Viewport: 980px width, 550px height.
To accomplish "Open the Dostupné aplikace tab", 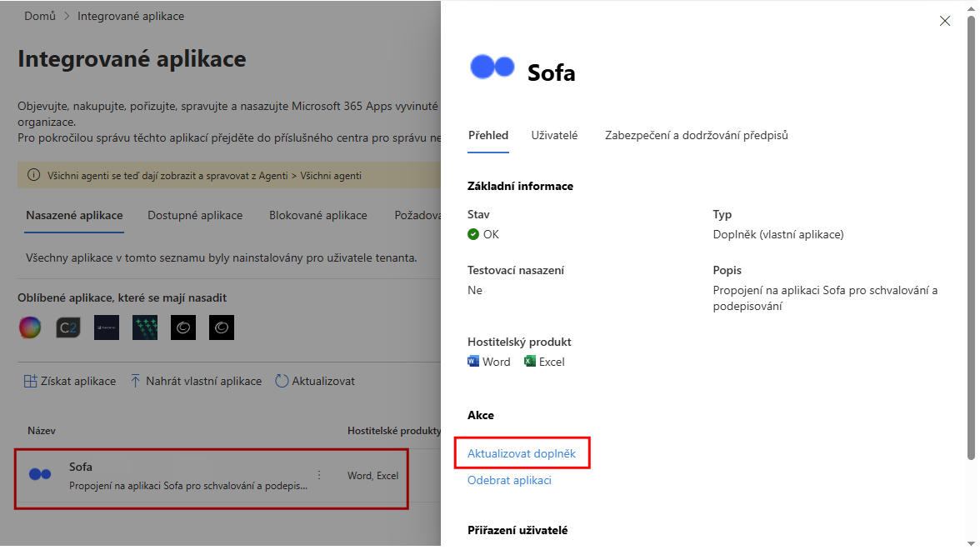I will 195,215.
